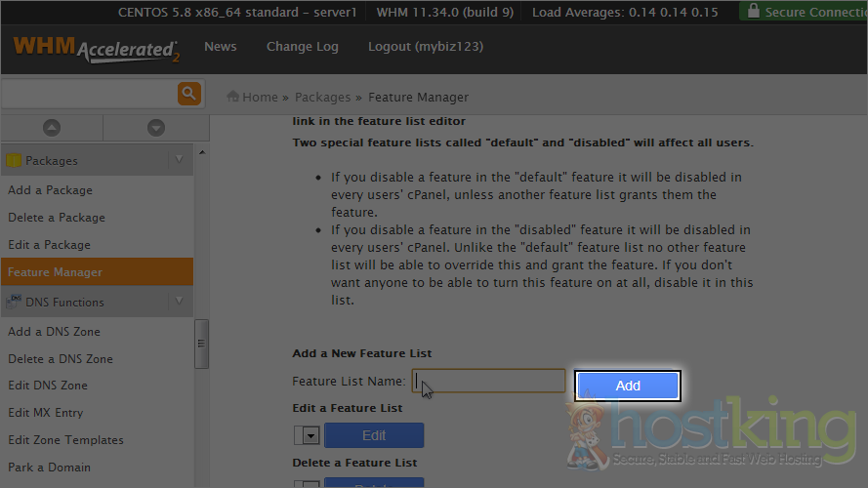Click the Home icon in breadcrumb
The height and width of the screenshot is (488, 868).
click(x=233, y=97)
